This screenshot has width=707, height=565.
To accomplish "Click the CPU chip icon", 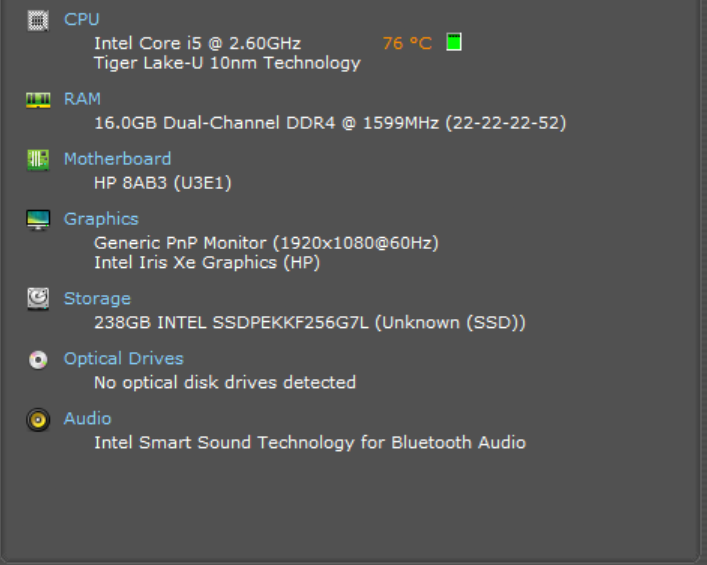I will pos(38,19).
